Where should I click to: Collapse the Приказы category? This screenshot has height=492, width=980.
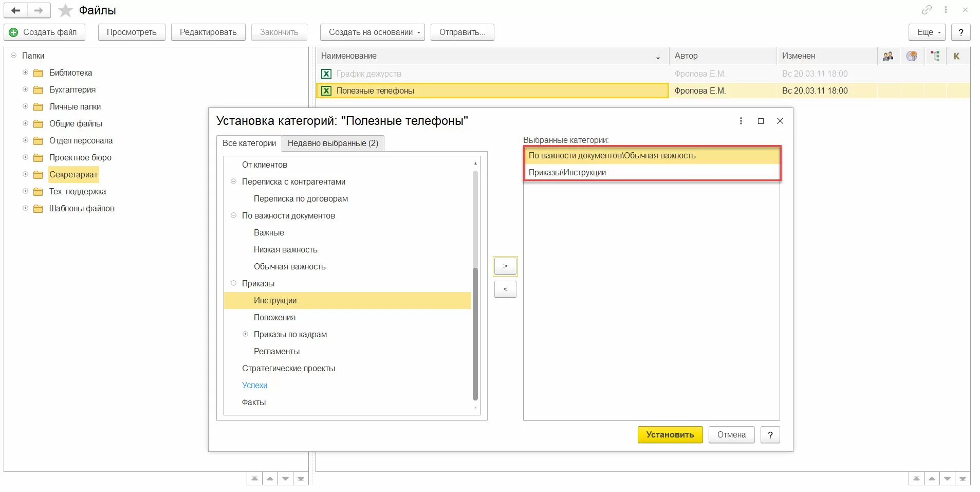[x=233, y=283]
